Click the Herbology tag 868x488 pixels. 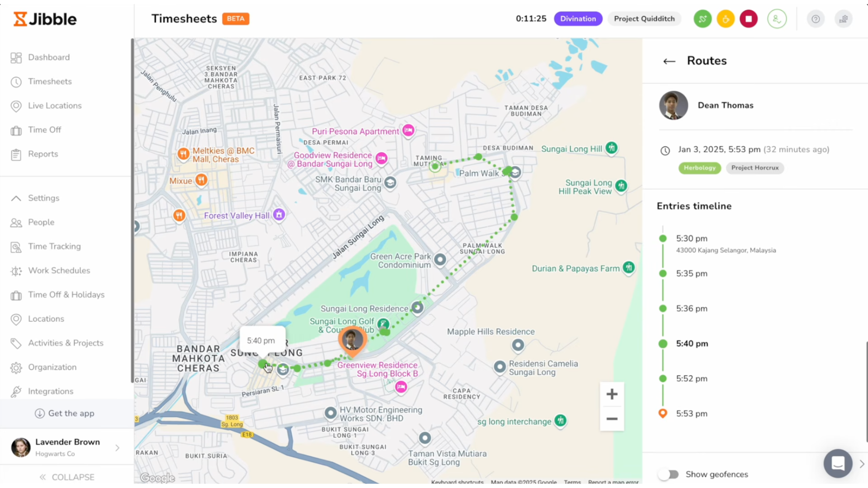pyautogui.click(x=699, y=168)
